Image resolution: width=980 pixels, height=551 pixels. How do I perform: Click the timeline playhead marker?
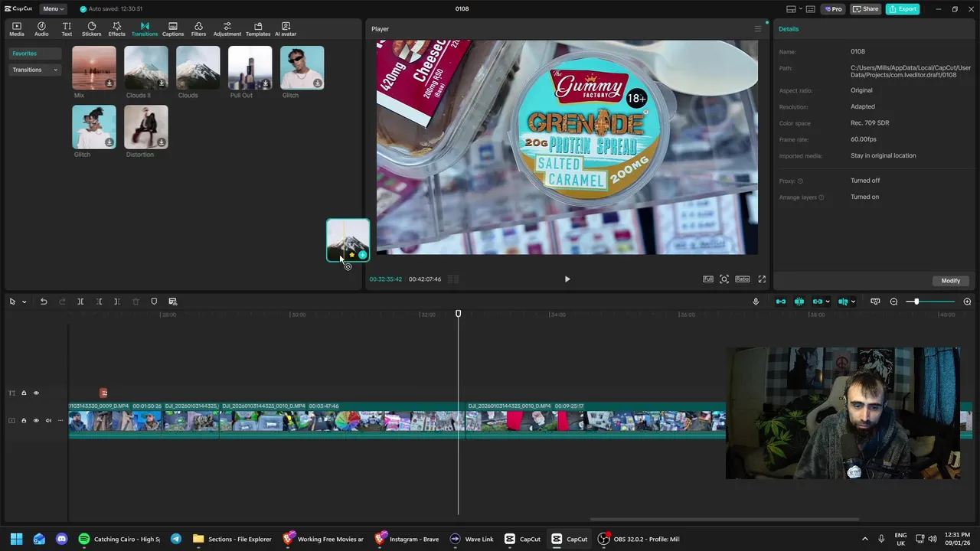point(459,314)
